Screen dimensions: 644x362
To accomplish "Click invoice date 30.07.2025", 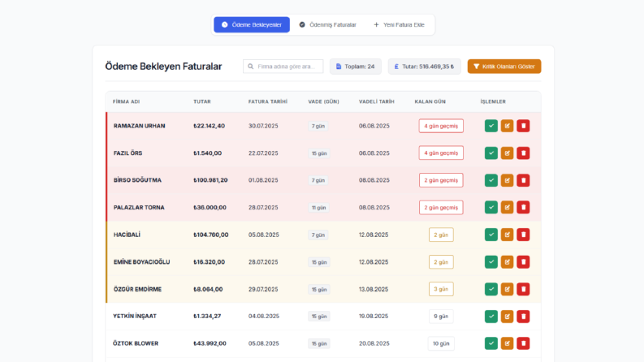I will (x=263, y=126).
